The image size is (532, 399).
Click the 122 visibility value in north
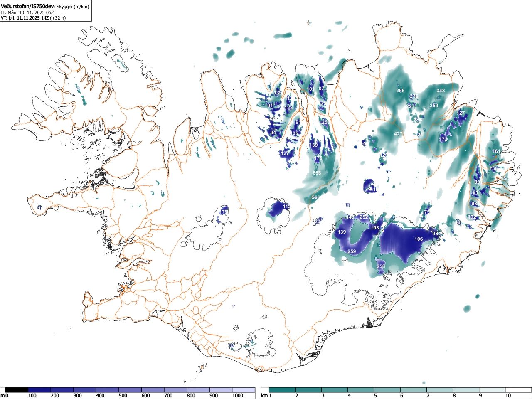click(288, 108)
